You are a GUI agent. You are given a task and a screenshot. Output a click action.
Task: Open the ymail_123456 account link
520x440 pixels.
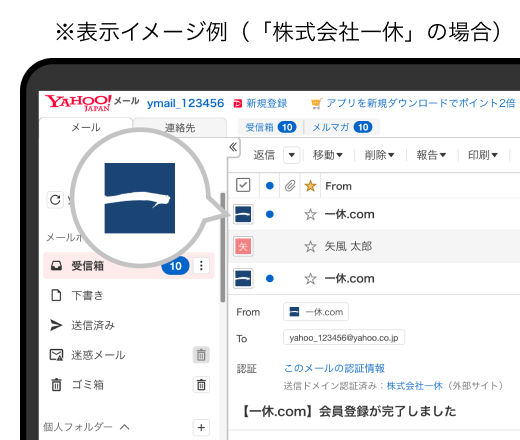point(185,103)
